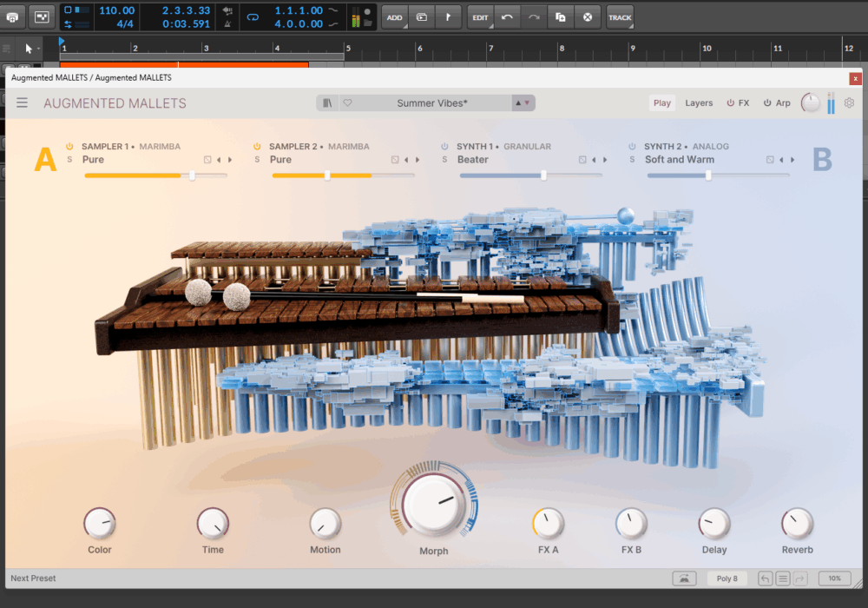This screenshot has width=868, height=608.
Task: Go to previous Sampler 2 sound
Action: pyautogui.click(x=406, y=160)
